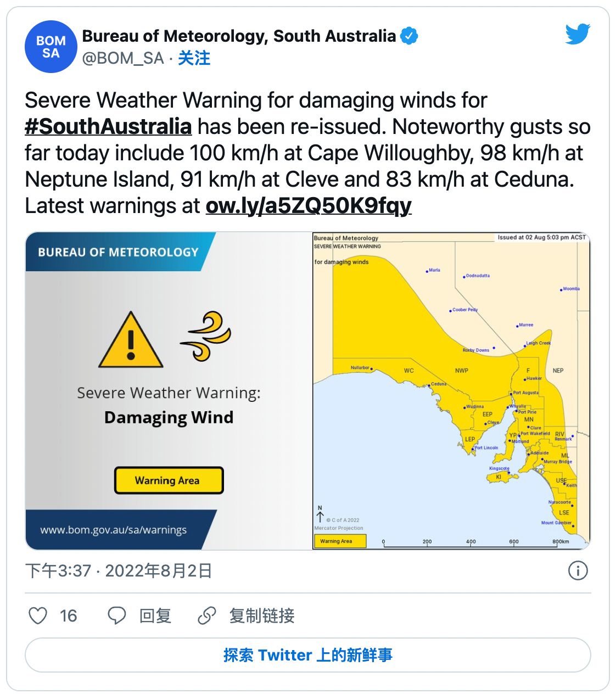The height and width of the screenshot is (694, 616).
Task: Follow the account via 关注 link
Action: (194, 58)
